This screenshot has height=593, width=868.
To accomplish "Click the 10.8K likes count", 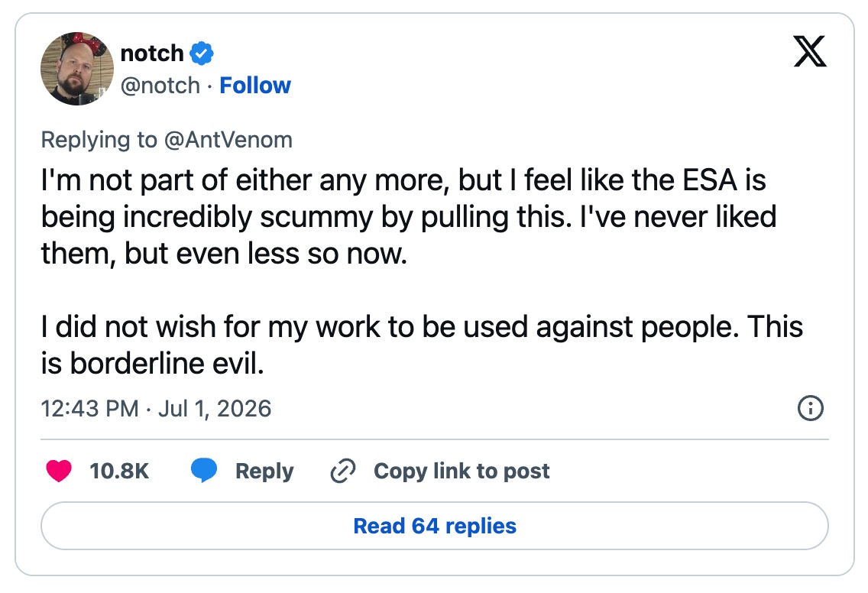I will 119,471.
